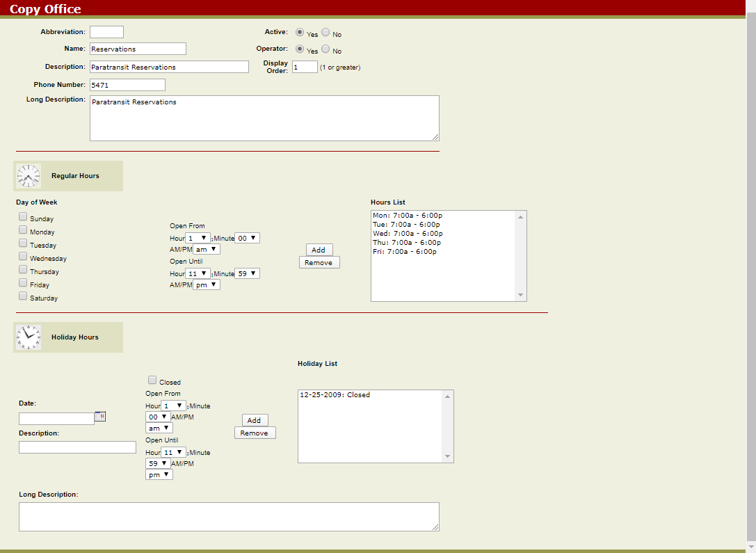Click the Regular Hours clock icon

[29, 175]
